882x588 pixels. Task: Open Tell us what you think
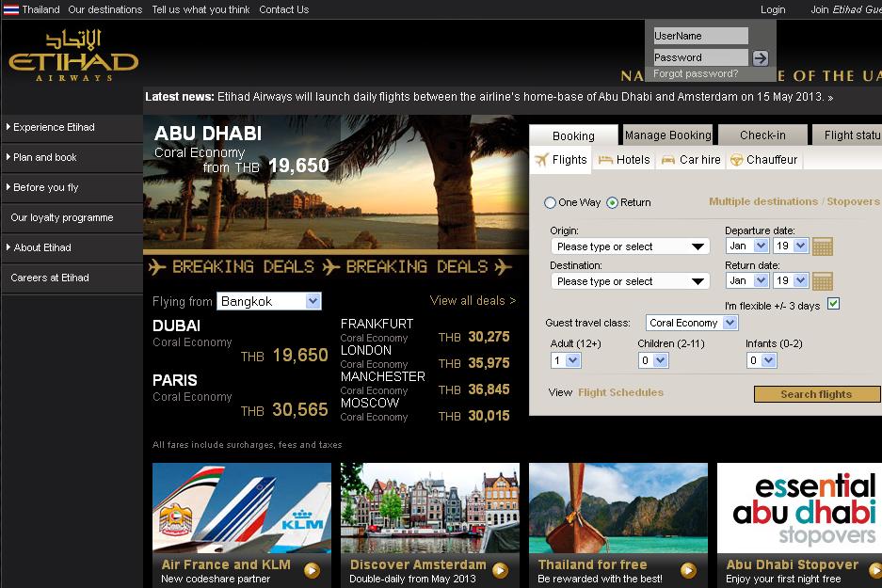pyautogui.click(x=200, y=9)
